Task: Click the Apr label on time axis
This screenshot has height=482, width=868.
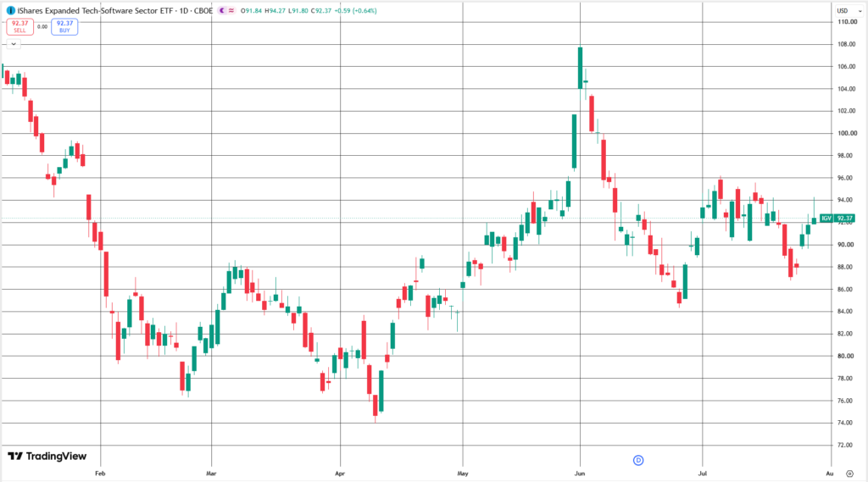Action: click(x=340, y=474)
